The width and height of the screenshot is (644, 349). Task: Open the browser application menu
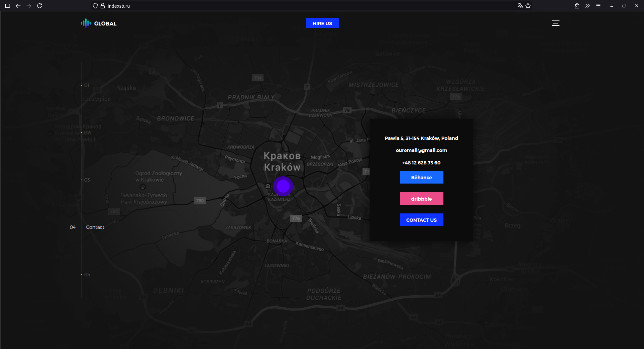(x=598, y=6)
